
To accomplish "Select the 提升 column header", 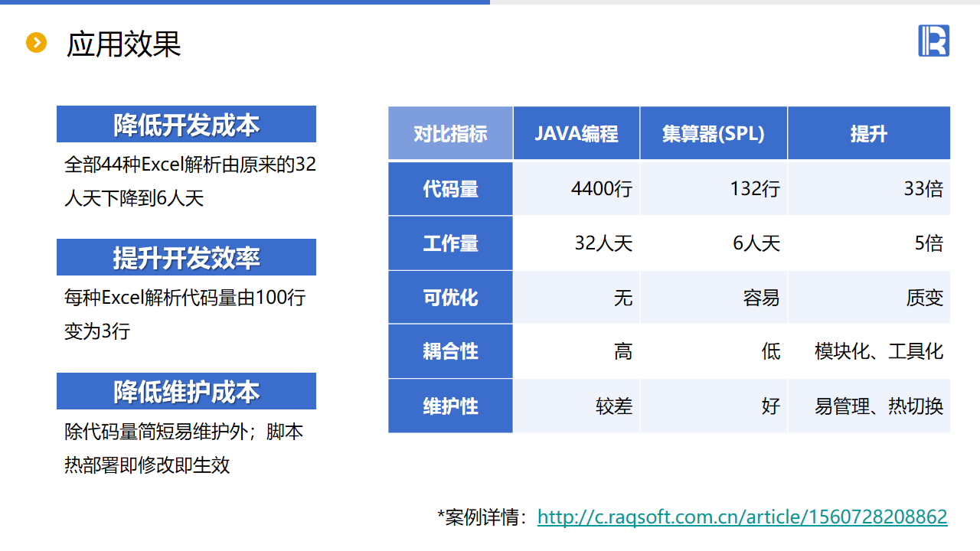I will coord(868,133).
